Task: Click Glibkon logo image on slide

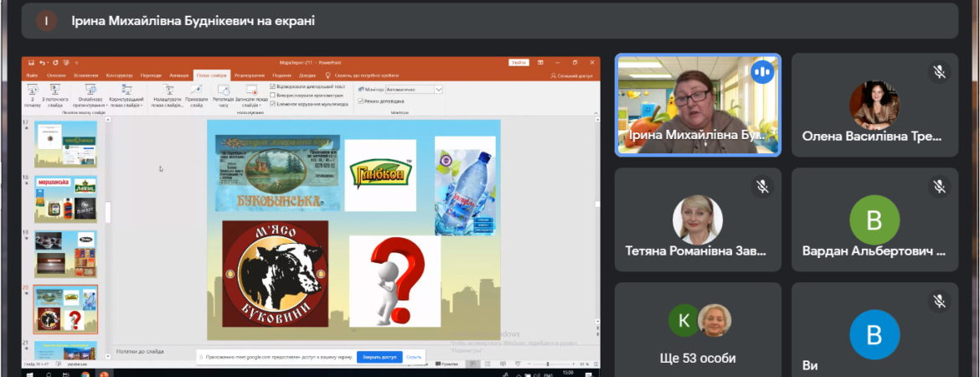Action: click(380, 175)
